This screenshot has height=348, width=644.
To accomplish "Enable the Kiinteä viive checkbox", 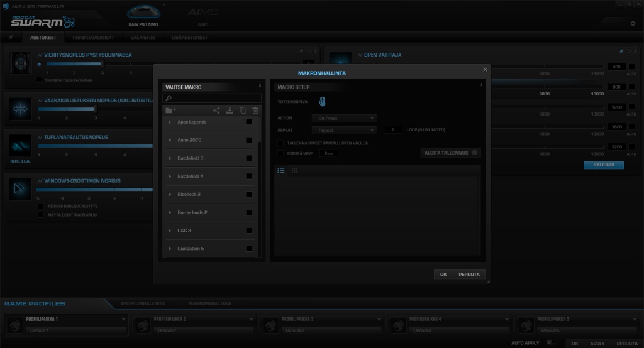I will coord(280,153).
